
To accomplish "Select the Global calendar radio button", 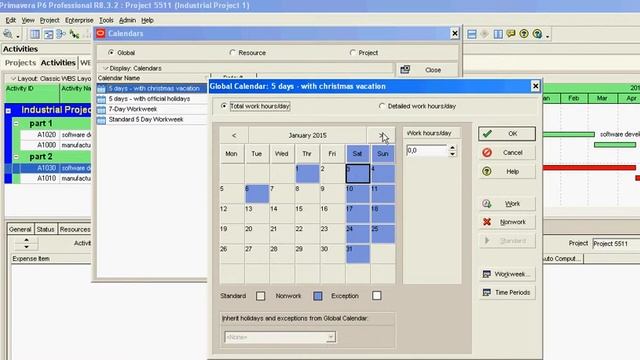I will (x=111, y=53).
